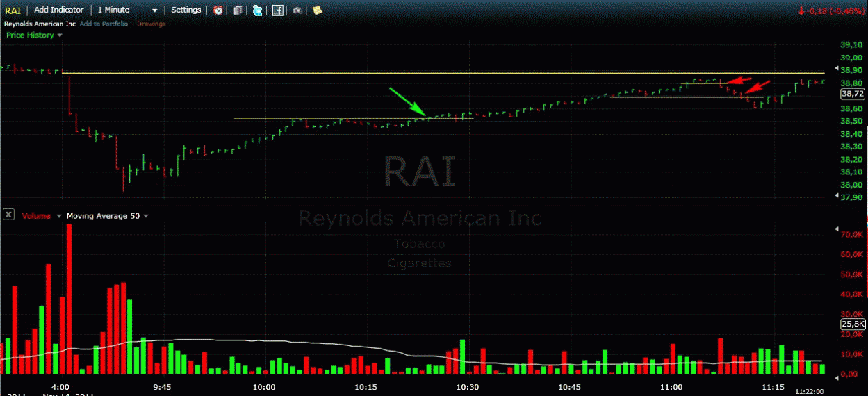The height and width of the screenshot is (396, 868).
Task: Close the Volume panel with X icon
Action: click(8, 215)
